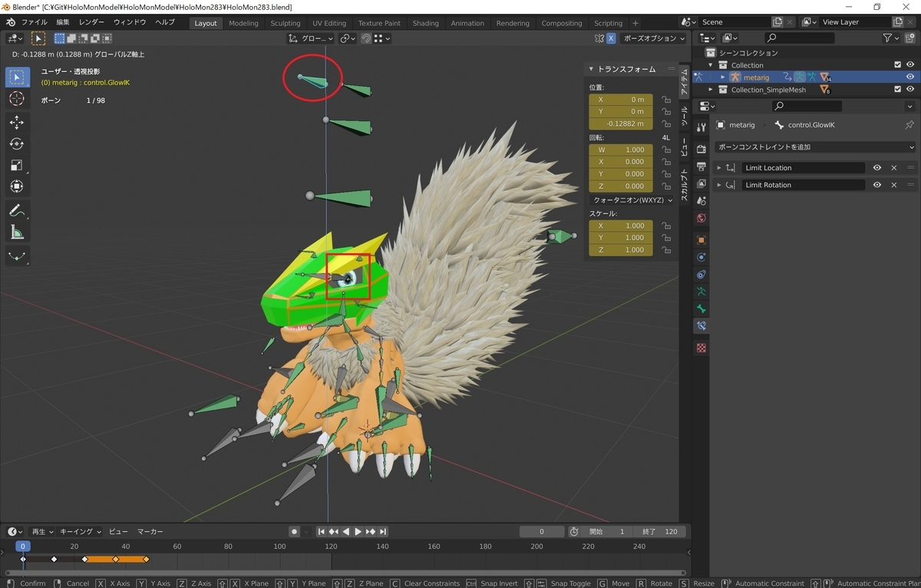Select the Scale tool
Viewport: 921px width, 588px height.
pos(17,165)
